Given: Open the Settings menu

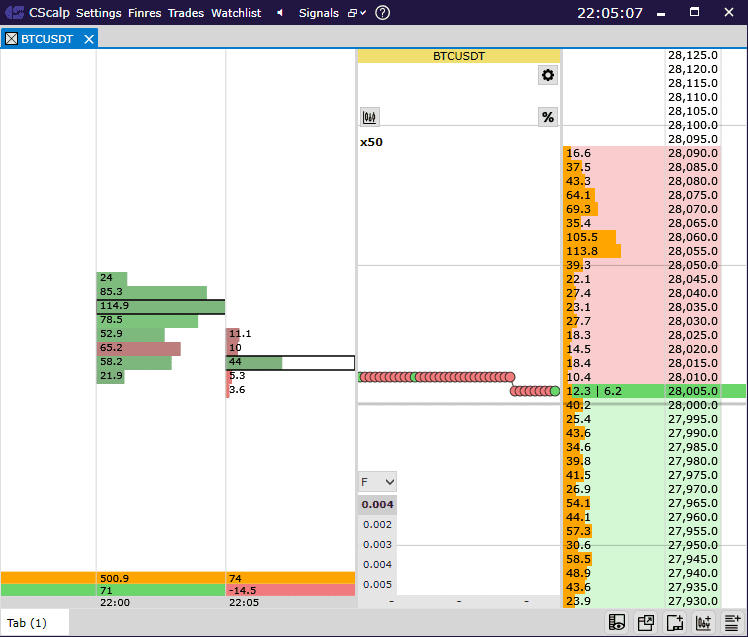Looking at the screenshot, I should tap(99, 13).
